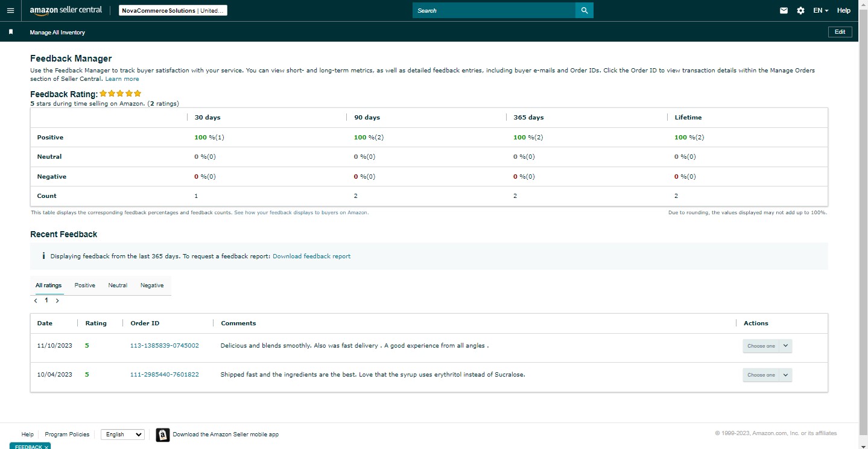
Task: Switch to the Positive tab
Action: [85, 285]
